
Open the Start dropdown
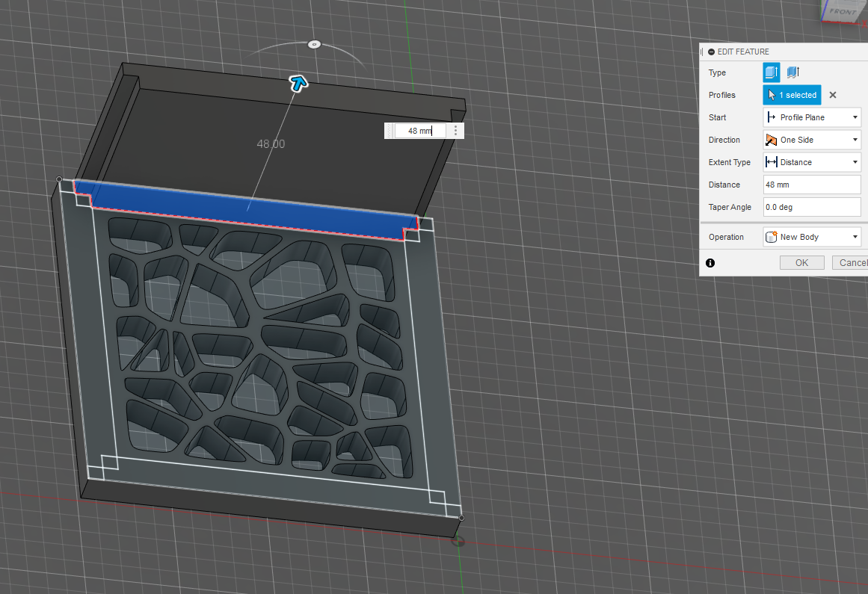pyautogui.click(x=855, y=117)
